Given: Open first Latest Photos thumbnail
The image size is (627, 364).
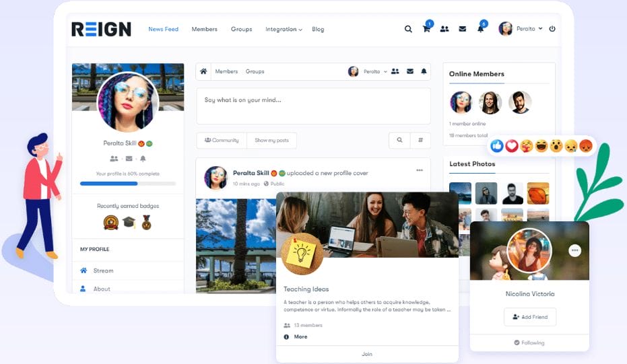Looking at the screenshot, I should click(460, 193).
